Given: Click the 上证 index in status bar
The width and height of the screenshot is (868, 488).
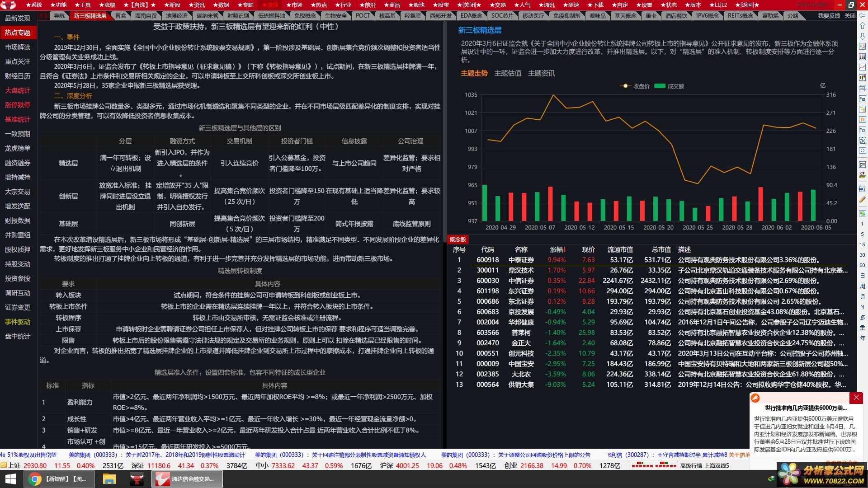Looking at the screenshot, I should point(14,465).
